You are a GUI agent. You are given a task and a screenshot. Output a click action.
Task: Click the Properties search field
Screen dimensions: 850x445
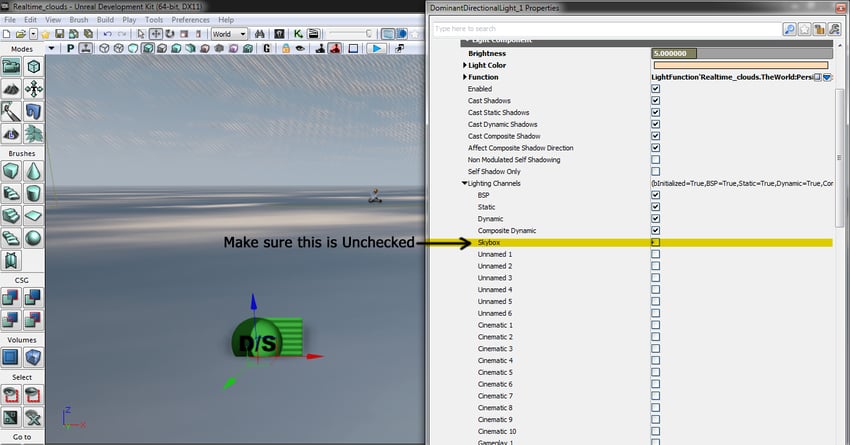coord(606,29)
